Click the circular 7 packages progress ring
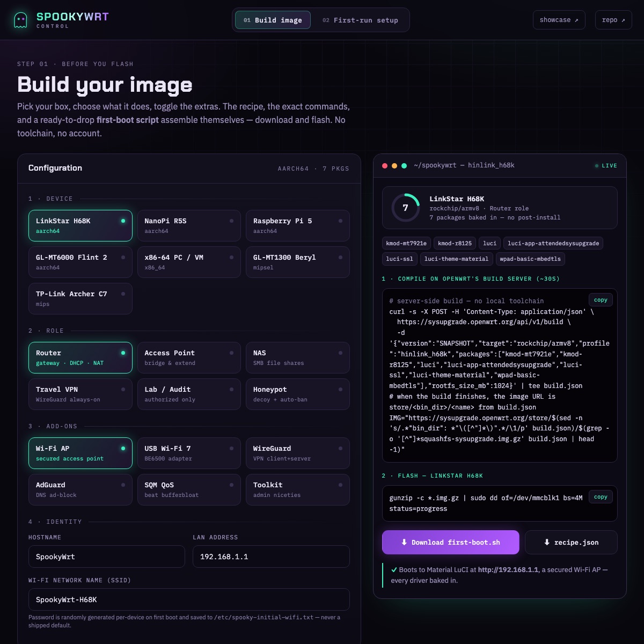Viewport: 644px width, 644px height. click(x=405, y=208)
